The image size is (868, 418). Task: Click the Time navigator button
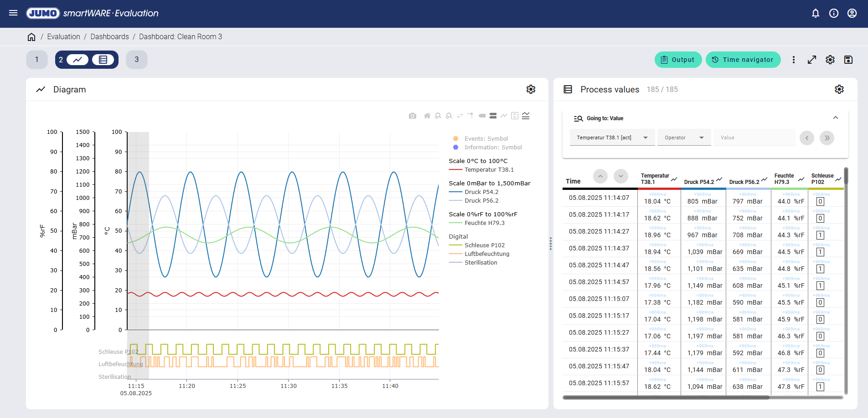click(743, 60)
